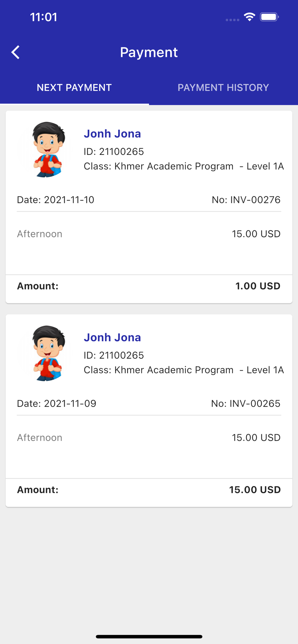
Task: Select the Next Payment tab
Action: [74, 88]
